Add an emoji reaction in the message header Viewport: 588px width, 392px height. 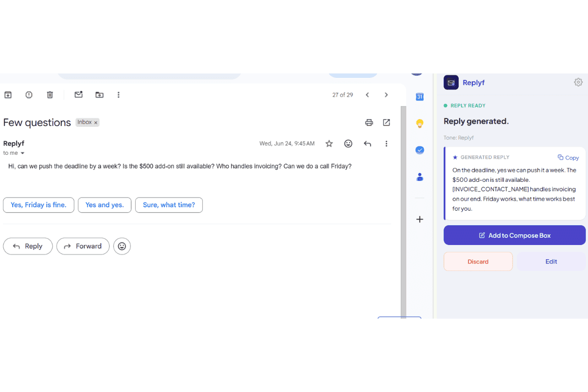pyautogui.click(x=348, y=144)
